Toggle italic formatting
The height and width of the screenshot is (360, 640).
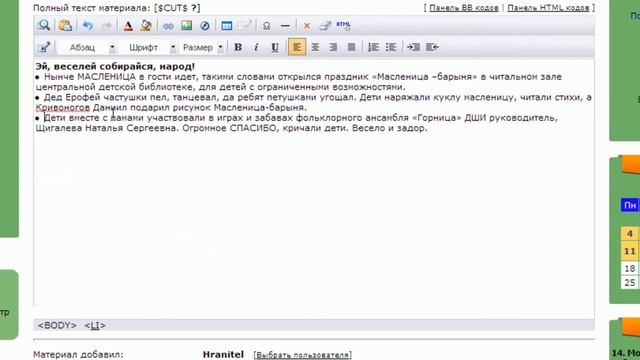point(256,47)
